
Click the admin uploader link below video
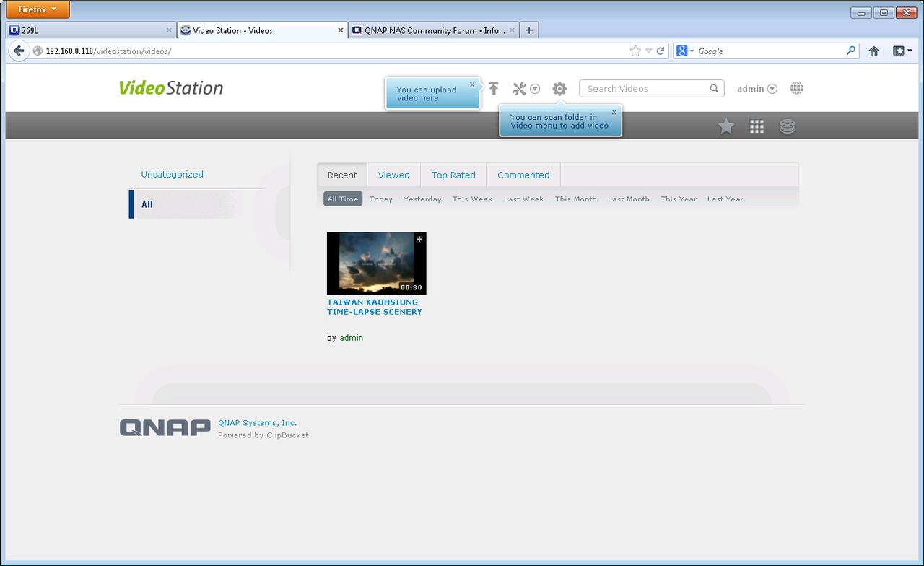tap(352, 337)
